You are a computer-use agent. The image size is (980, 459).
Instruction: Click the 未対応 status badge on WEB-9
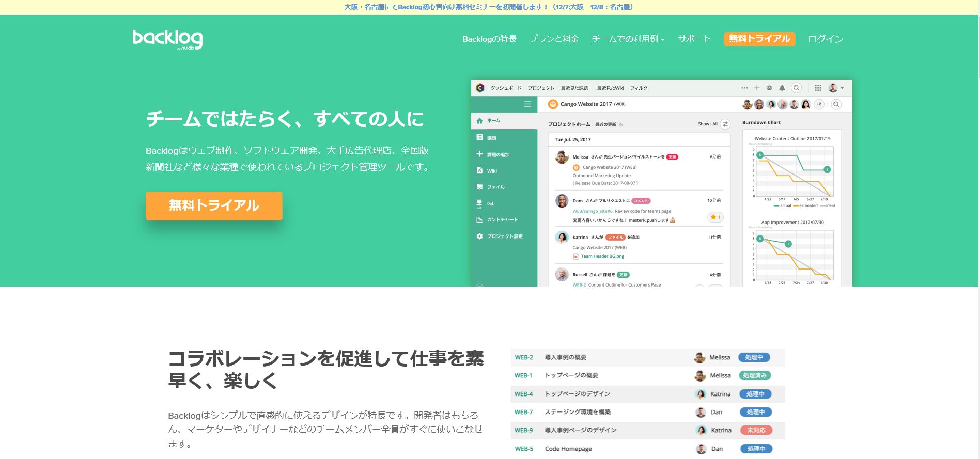pos(756,430)
